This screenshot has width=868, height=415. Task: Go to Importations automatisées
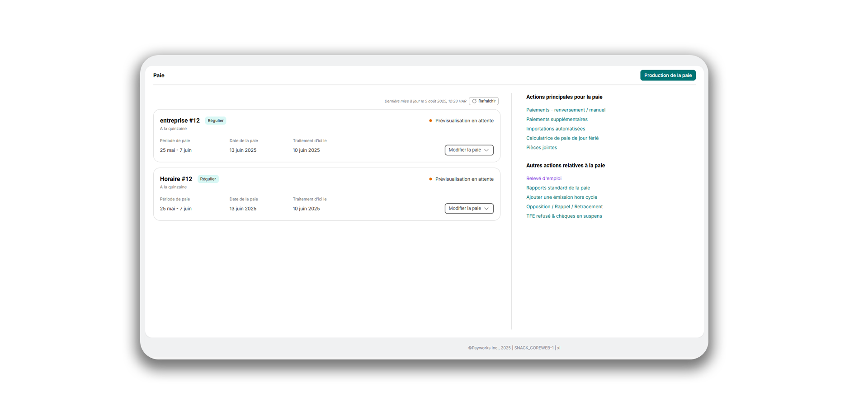pos(555,129)
